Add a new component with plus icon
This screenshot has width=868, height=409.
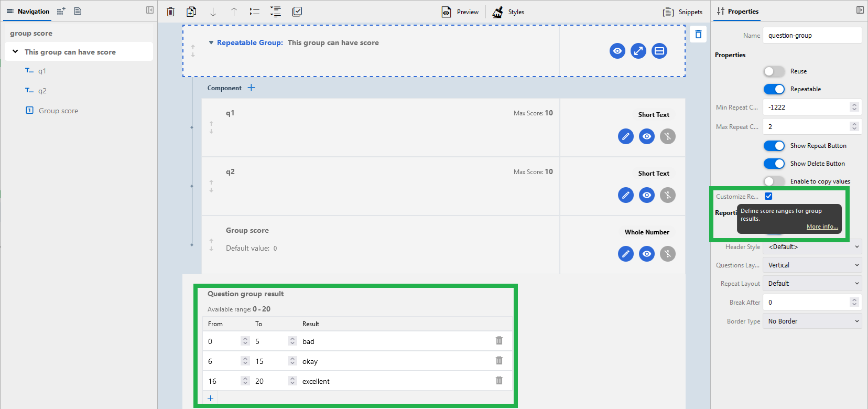point(252,88)
